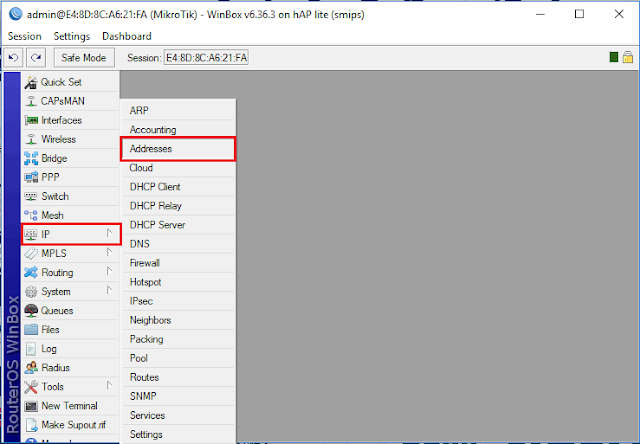Screen dimensions: 640x444
Task: Click the CAPsMAN antenna icon
Action: click(x=31, y=101)
